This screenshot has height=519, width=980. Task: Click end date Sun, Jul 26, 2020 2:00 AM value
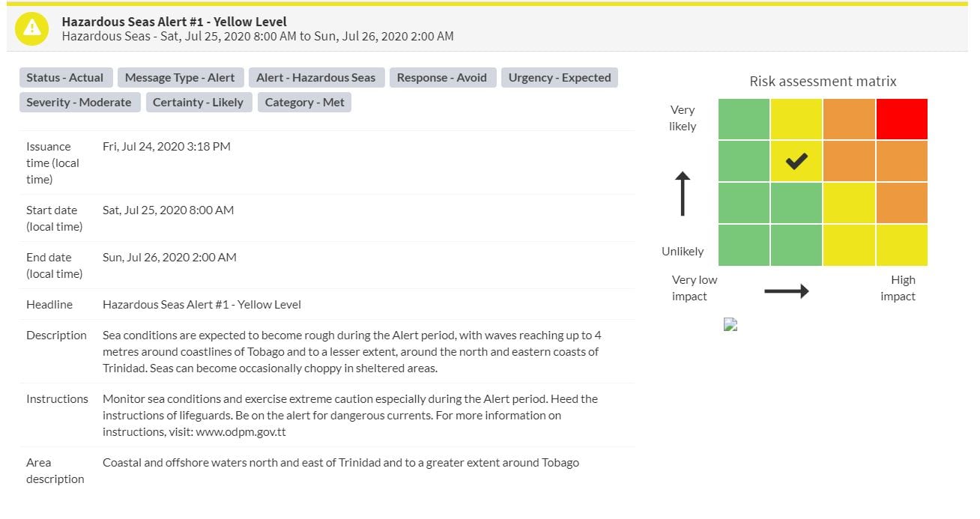[x=169, y=258]
